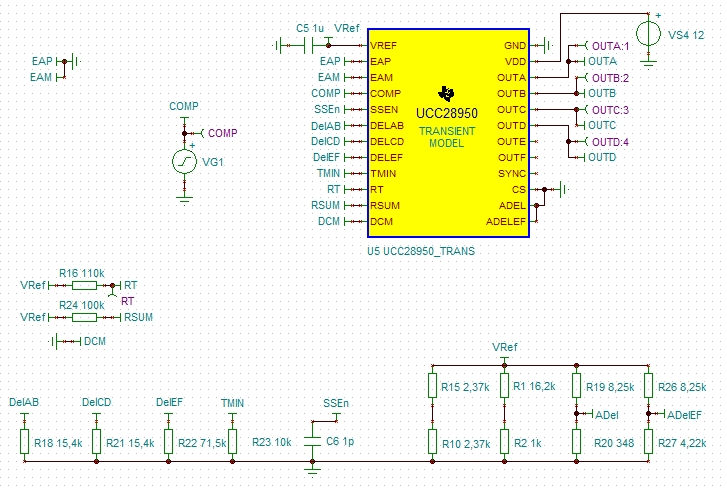This screenshot has height=489, width=727.
Task: Select resistor R15 2,37k
Action: click(x=432, y=386)
